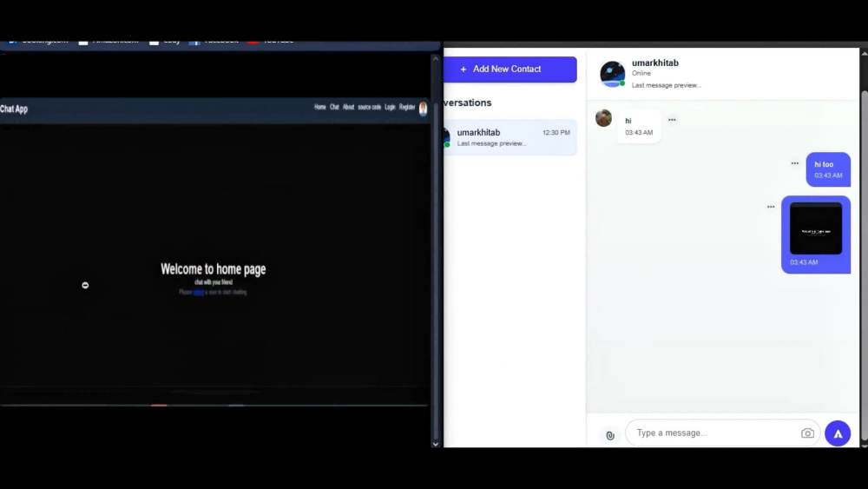Click the received 'hi' message bubble

pyautogui.click(x=639, y=126)
